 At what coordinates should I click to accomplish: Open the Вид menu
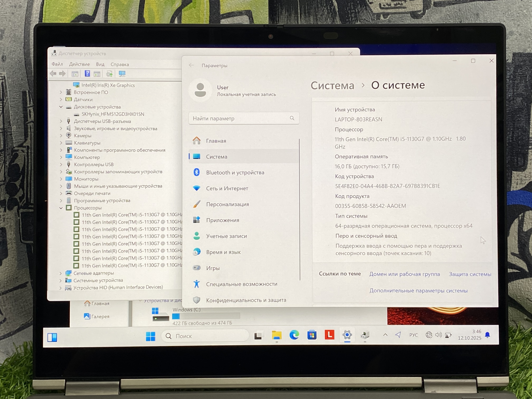tap(100, 64)
